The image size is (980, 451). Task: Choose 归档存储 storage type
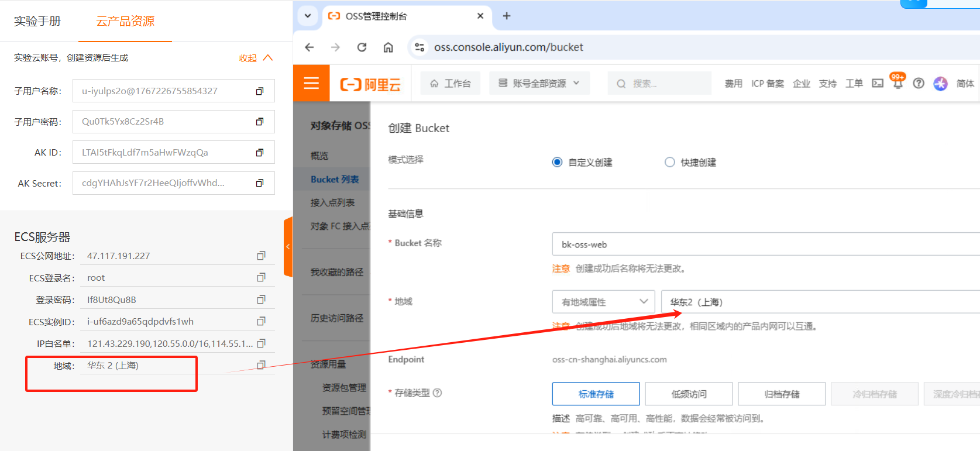[782, 394]
